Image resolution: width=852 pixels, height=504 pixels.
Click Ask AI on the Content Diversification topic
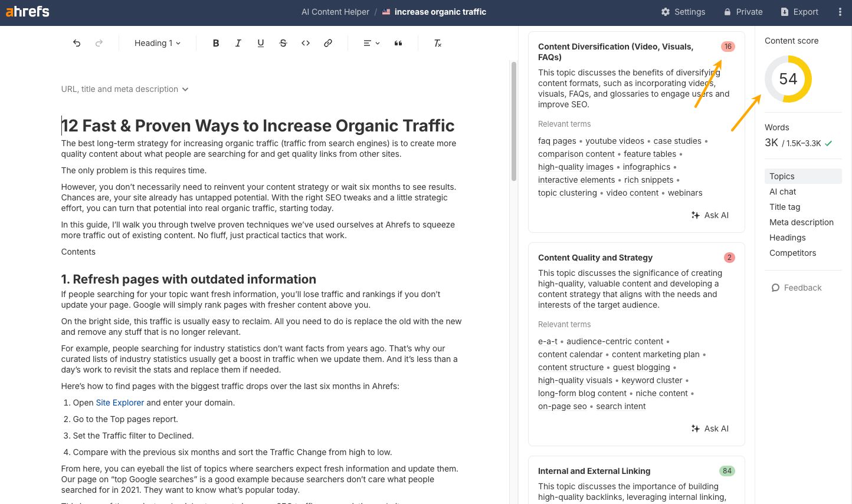point(710,215)
